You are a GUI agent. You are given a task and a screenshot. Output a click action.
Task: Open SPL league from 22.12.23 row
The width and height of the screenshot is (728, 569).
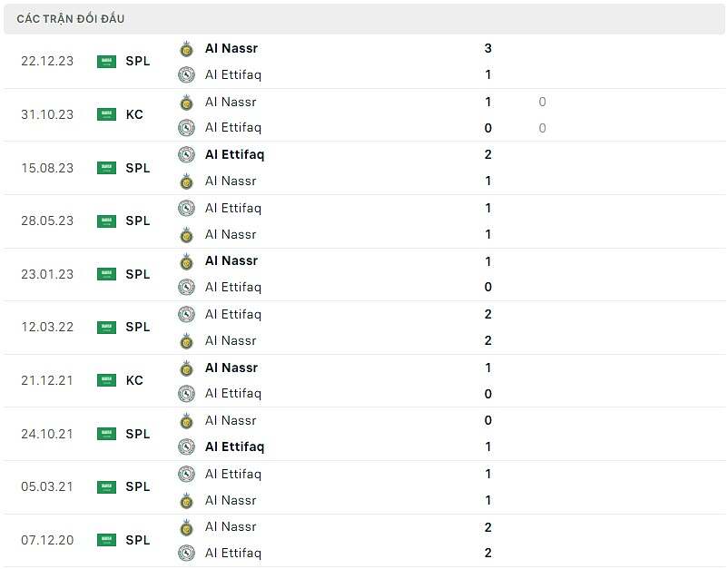(x=138, y=62)
